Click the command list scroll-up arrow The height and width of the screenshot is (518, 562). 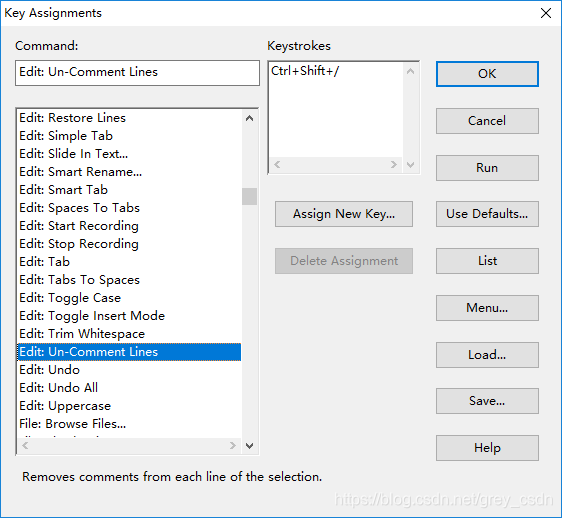tap(249, 118)
